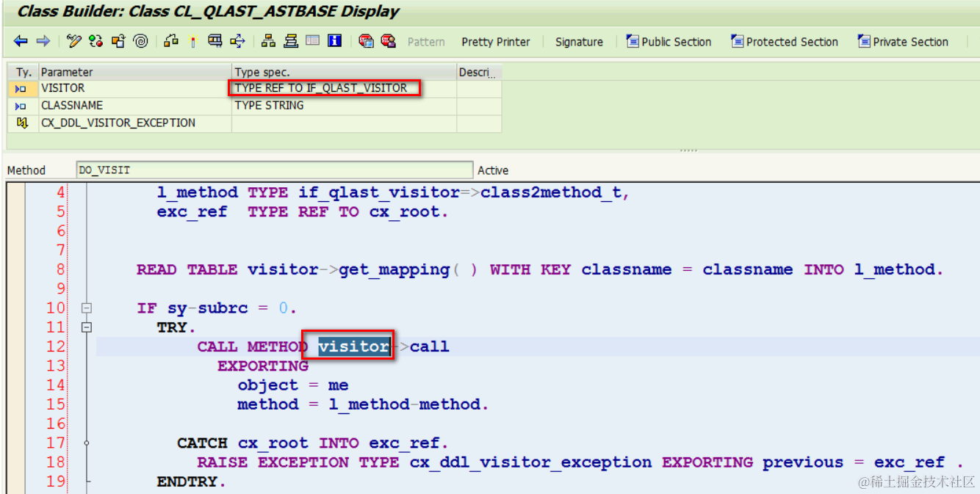Click get_mapping in the READ TABLE line
The image size is (980, 494).
[x=394, y=269]
